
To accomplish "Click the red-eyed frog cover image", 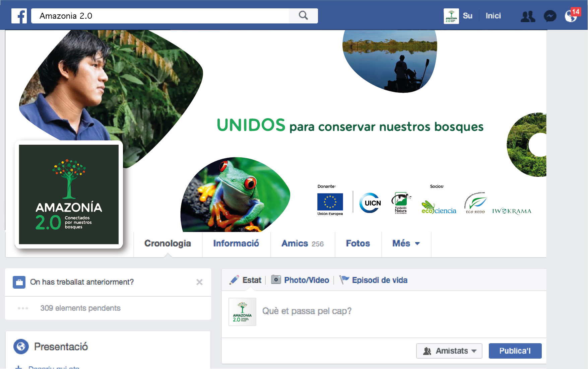I will [235, 195].
